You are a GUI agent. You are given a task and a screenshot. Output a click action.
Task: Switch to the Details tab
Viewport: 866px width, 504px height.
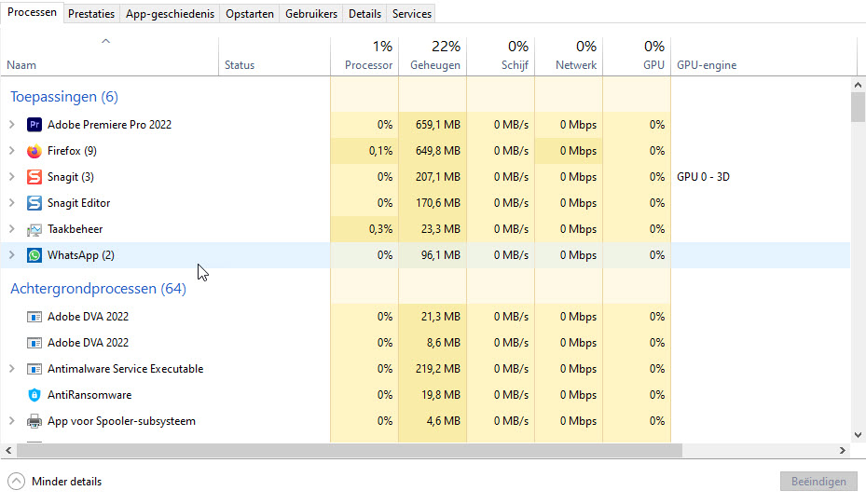click(x=364, y=14)
